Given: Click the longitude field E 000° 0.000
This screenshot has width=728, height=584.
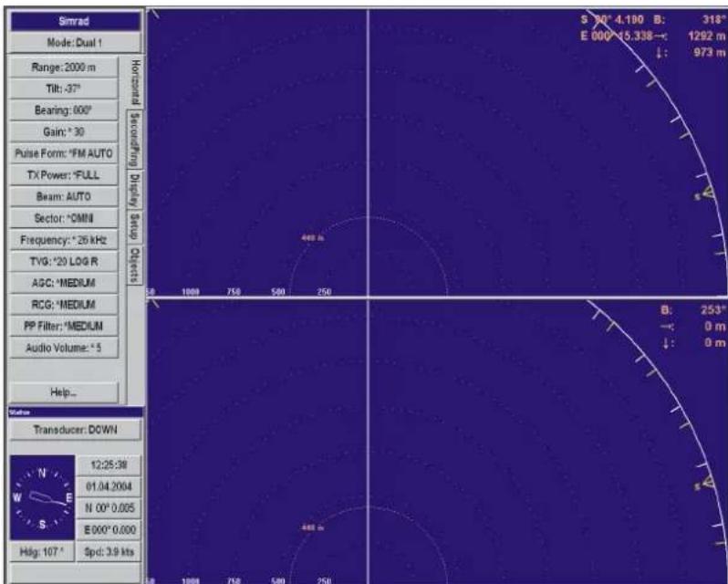Looking at the screenshot, I should (109, 529).
